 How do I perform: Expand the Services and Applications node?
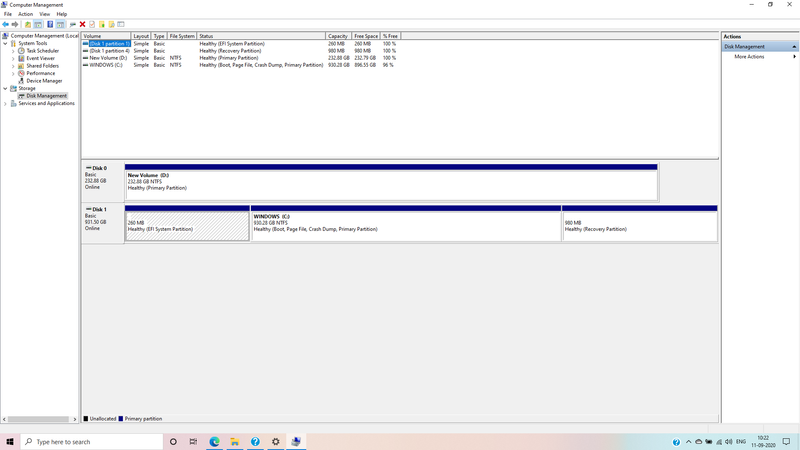click(x=6, y=104)
